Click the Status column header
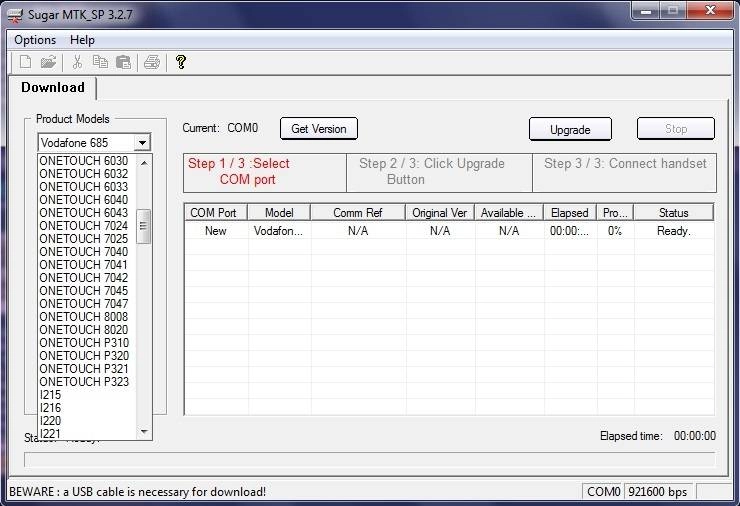 pyautogui.click(x=673, y=213)
